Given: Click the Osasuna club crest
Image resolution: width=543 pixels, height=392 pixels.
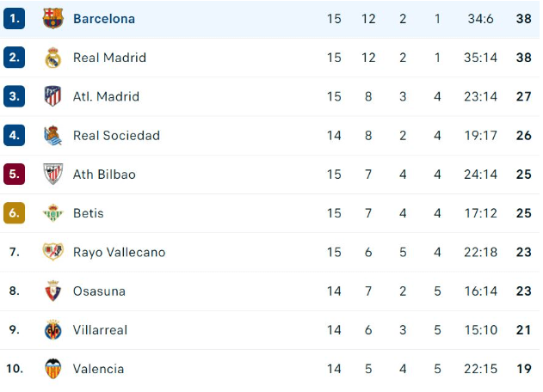Looking at the screenshot, I should click(x=52, y=291).
